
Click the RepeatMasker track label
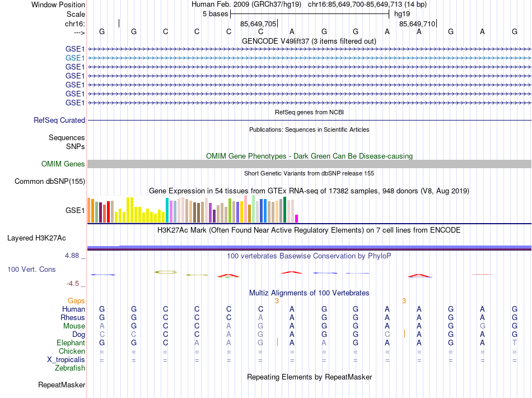[x=62, y=385]
